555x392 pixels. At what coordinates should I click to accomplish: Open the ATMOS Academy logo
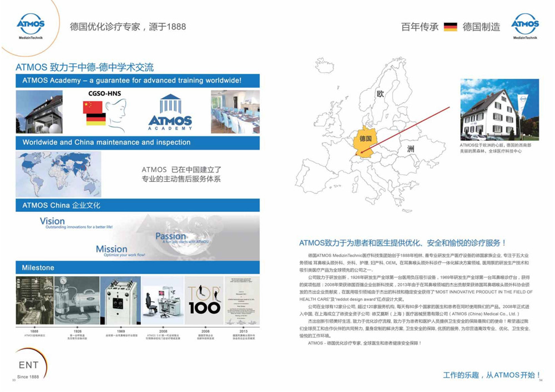point(170,113)
